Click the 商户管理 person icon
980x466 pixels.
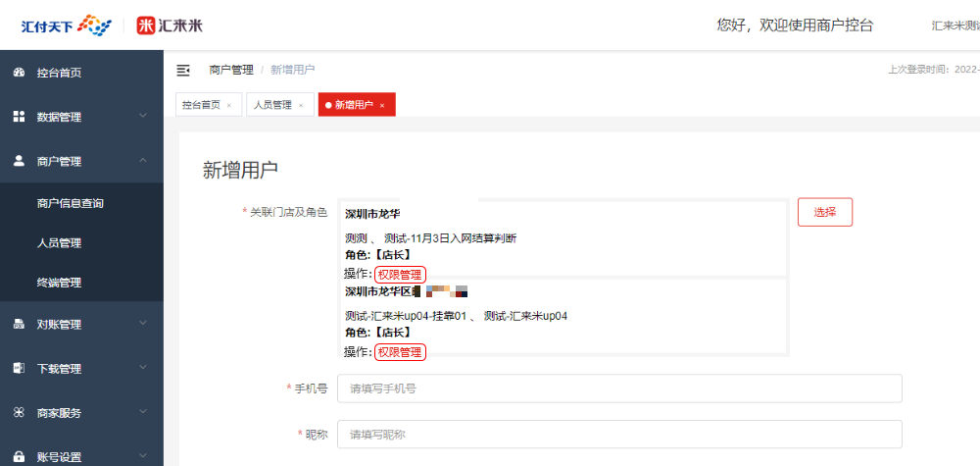tap(19, 161)
